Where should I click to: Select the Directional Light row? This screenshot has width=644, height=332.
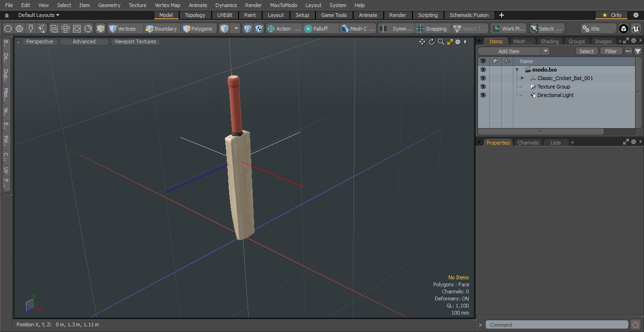[556, 95]
